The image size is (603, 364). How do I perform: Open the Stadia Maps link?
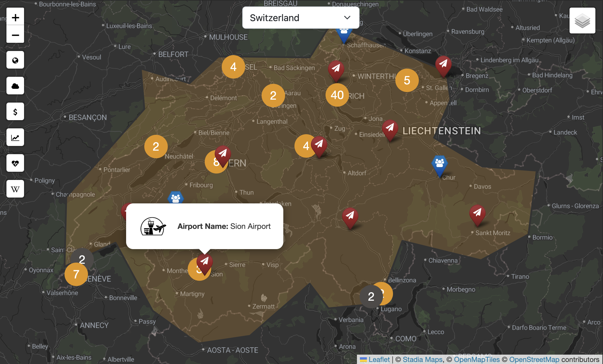tap(422, 360)
